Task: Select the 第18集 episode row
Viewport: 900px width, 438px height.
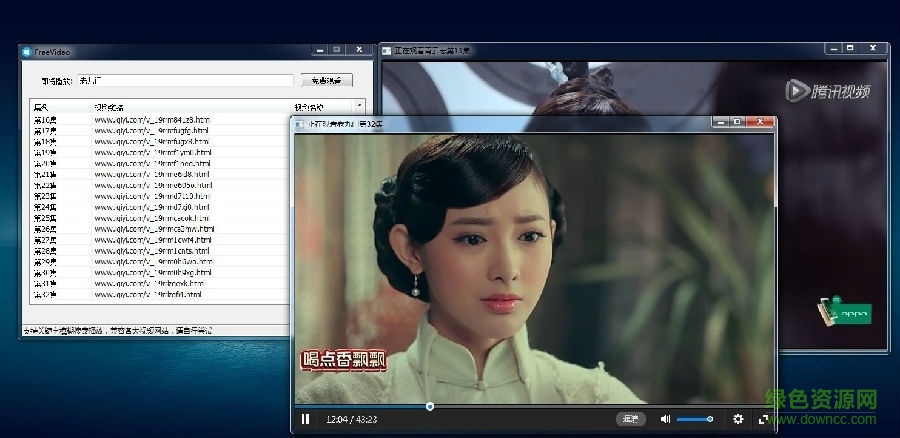Action: tap(160, 142)
